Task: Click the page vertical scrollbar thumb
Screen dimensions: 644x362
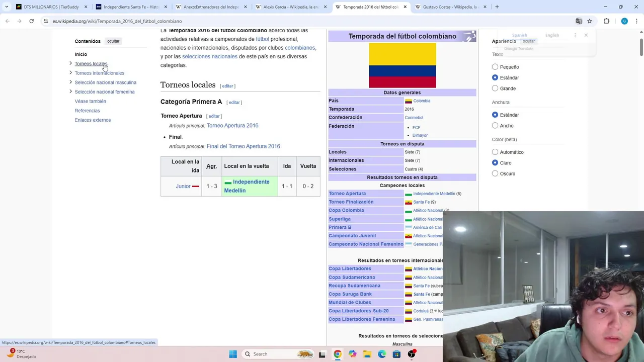Action: click(641, 46)
